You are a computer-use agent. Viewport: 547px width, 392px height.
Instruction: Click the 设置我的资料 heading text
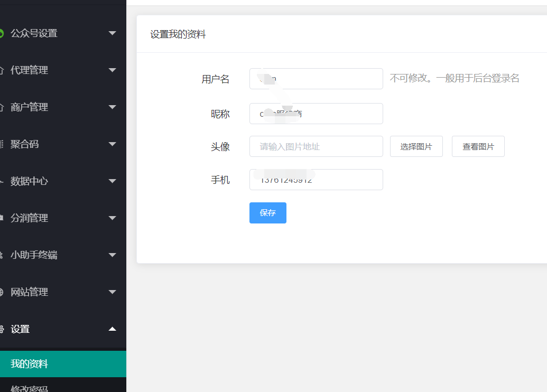tap(178, 34)
